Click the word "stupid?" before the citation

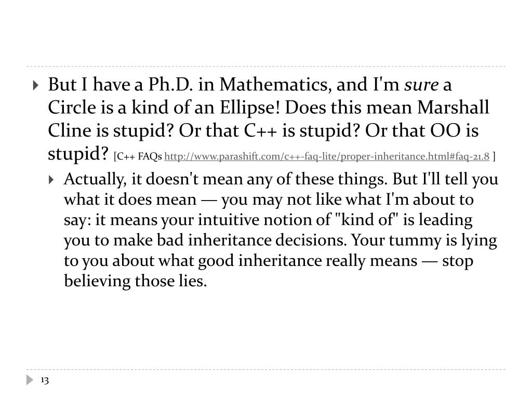point(78,154)
